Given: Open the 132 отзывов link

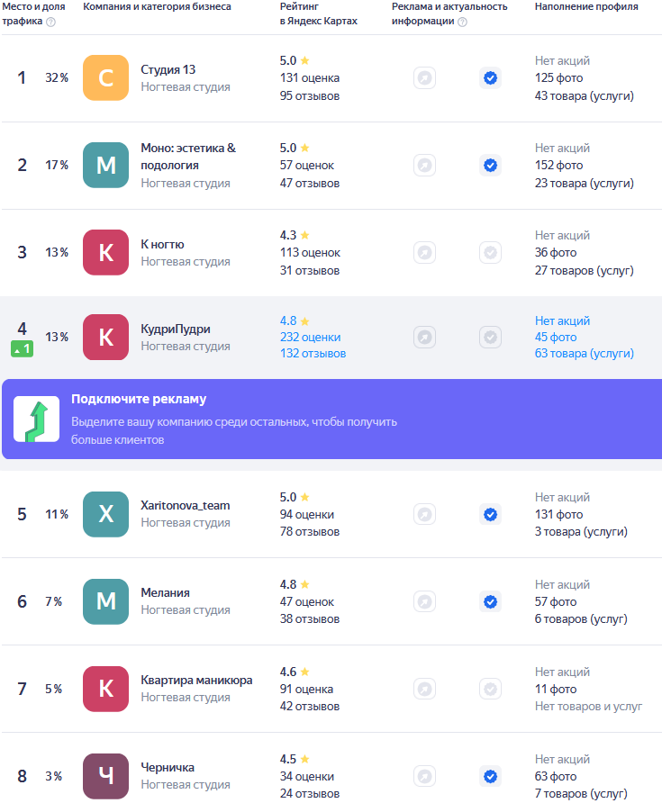Looking at the screenshot, I should point(313,353).
